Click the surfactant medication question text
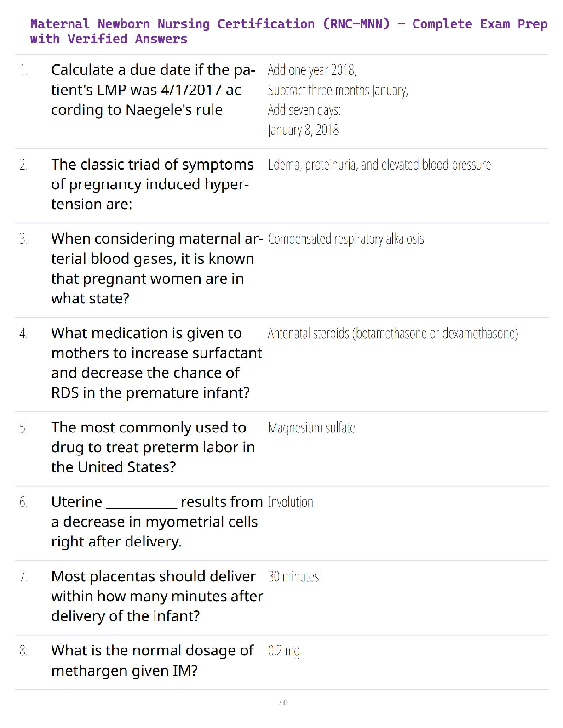Viewport: 563px width, 728px height. 156,363
